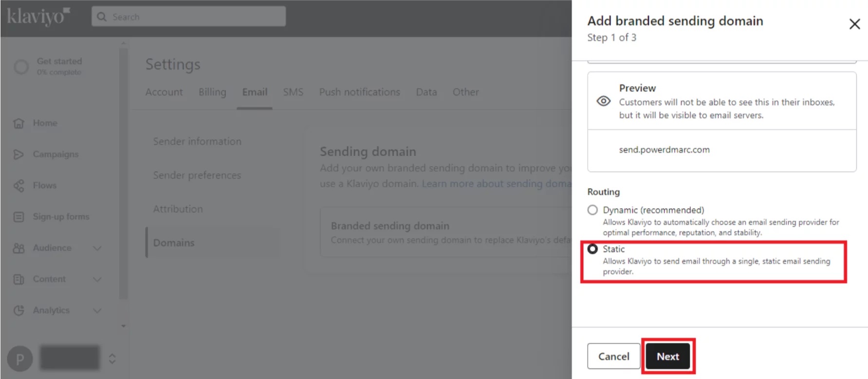The width and height of the screenshot is (868, 379).
Task: Expand the Audience chevron
Action: click(97, 248)
